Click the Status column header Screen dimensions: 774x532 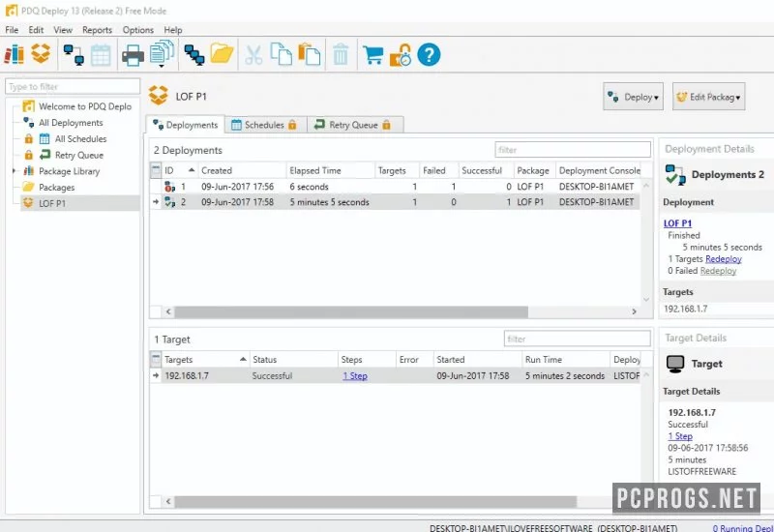293,359
